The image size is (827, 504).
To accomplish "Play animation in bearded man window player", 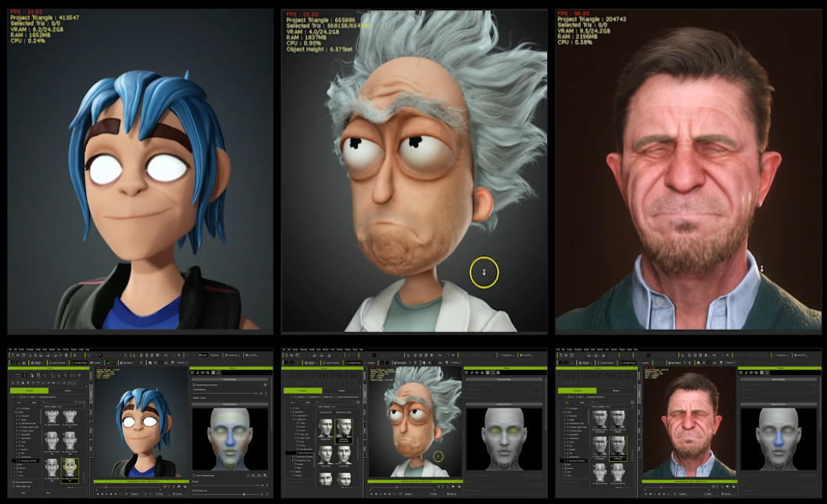I will [x=654, y=494].
